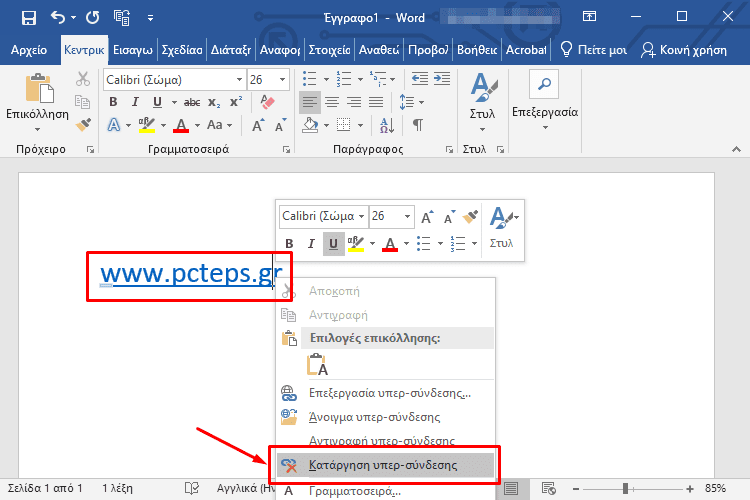
Task: Open the ribbon font name dropdown
Action: (x=239, y=79)
